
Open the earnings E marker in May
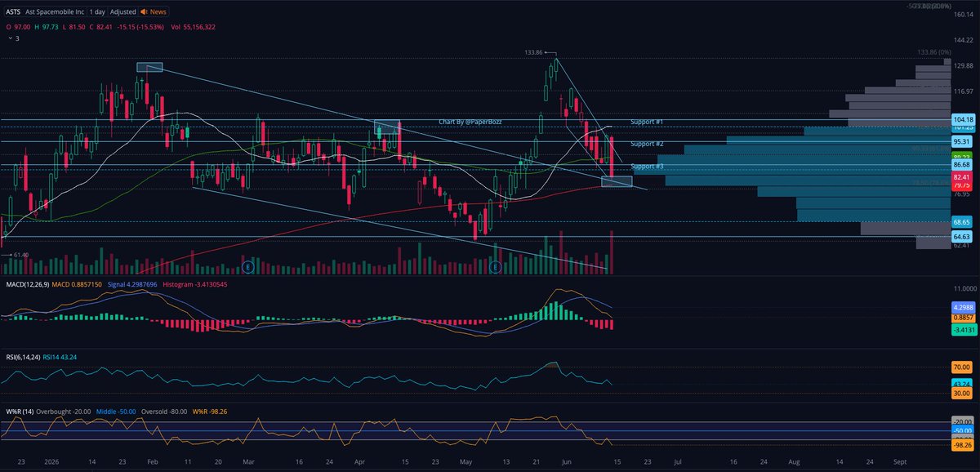coord(495,267)
